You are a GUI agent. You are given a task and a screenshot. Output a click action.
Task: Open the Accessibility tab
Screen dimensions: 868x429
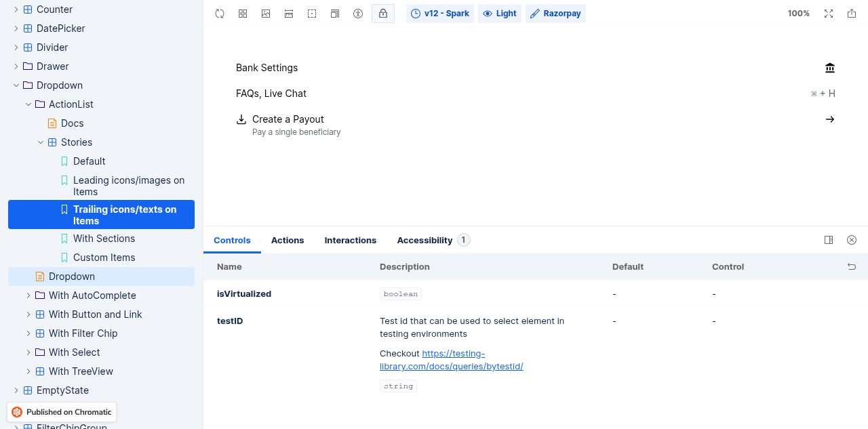pos(433,241)
